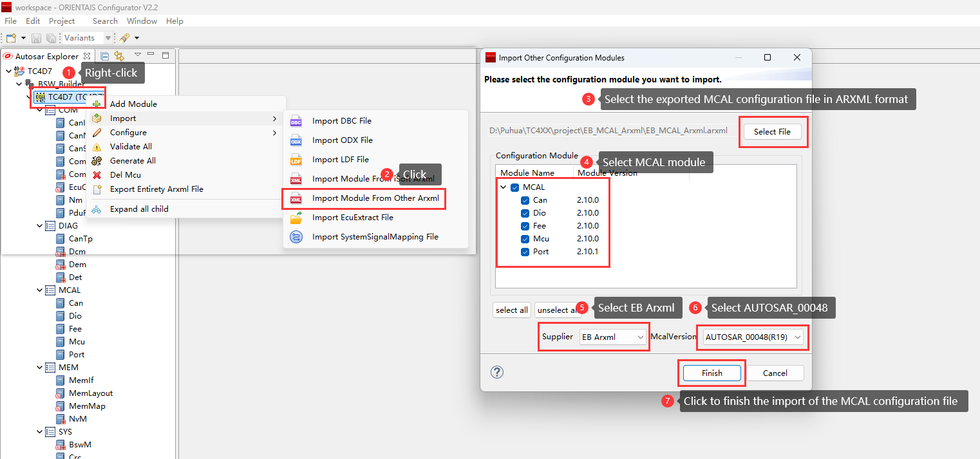This screenshot has height=459, width=980.
Task: Click the Import ODX File icon
Action: click(x=296, y=140)
